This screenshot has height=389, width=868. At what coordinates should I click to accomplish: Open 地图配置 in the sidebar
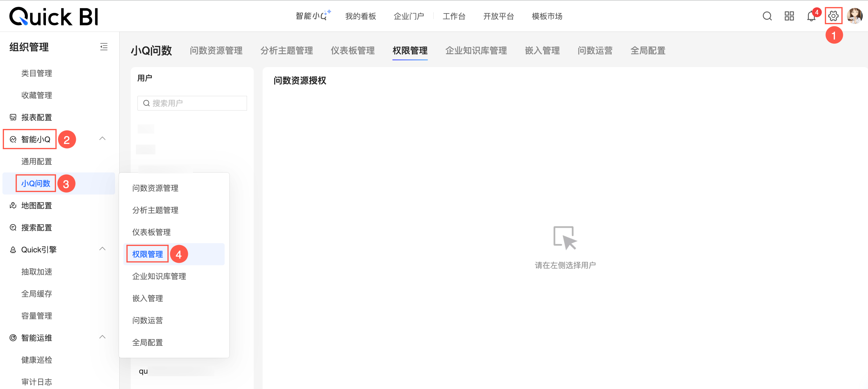36,206
